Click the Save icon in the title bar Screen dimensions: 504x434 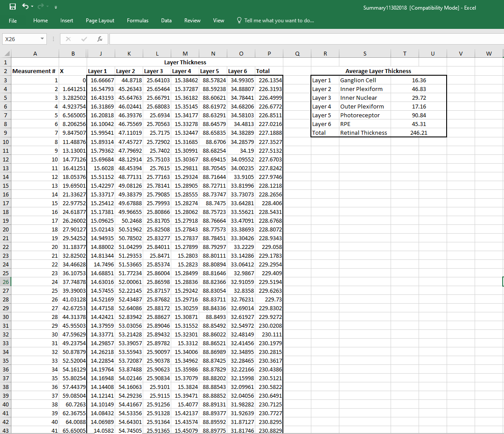[x=13, y=7]
